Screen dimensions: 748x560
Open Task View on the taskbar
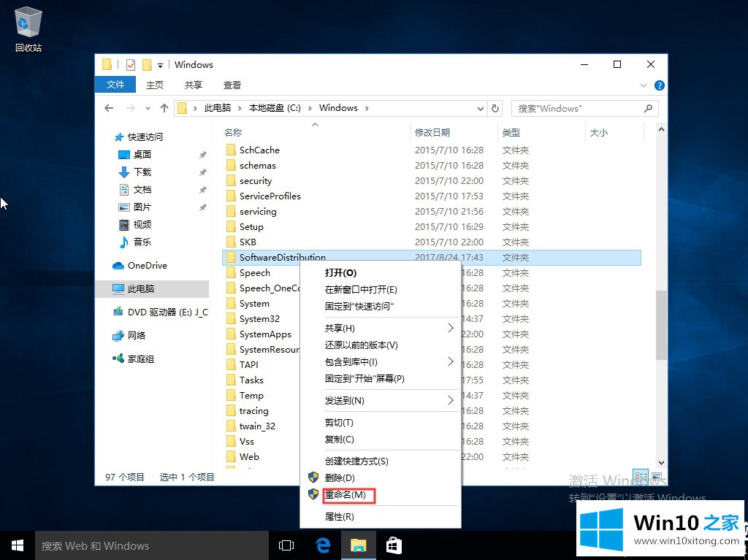[286, 545]
